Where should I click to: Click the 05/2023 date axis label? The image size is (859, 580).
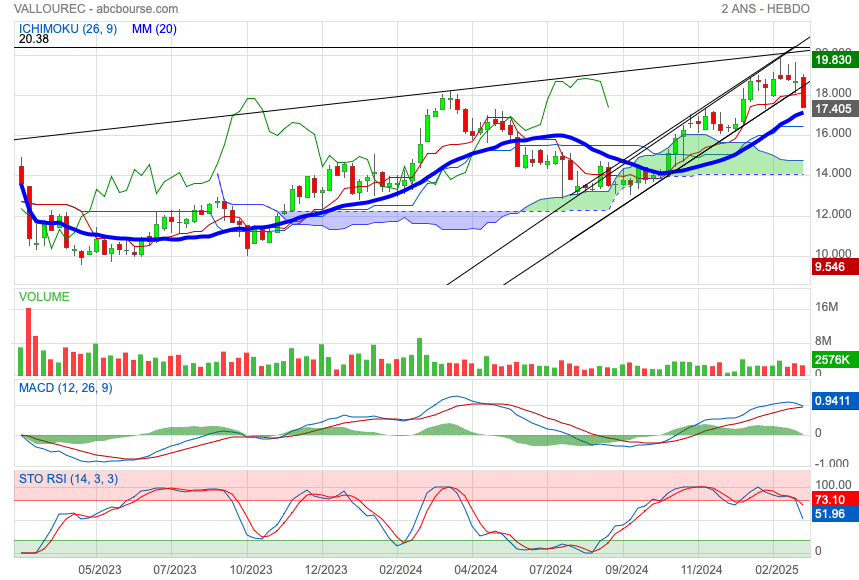pyautogui.click(x=100, y=570)
